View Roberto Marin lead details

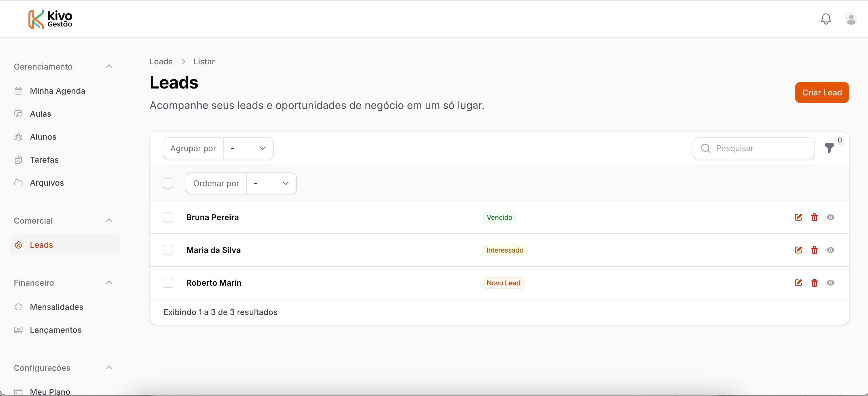(x=830, y=282)
